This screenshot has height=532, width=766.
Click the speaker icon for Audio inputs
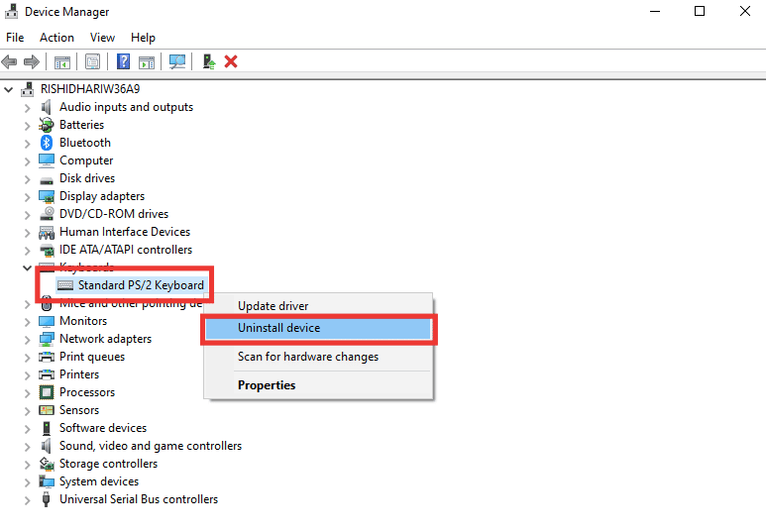47,107
